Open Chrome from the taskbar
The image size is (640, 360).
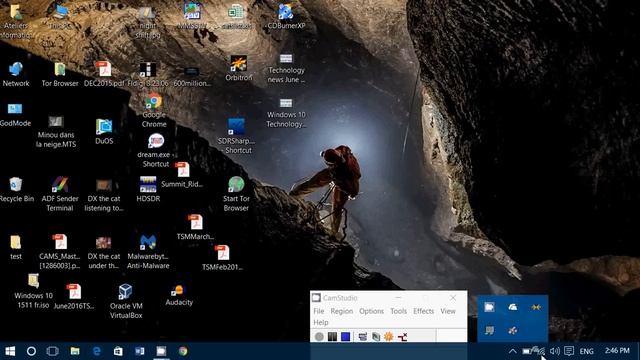click(x=183, y=351)
